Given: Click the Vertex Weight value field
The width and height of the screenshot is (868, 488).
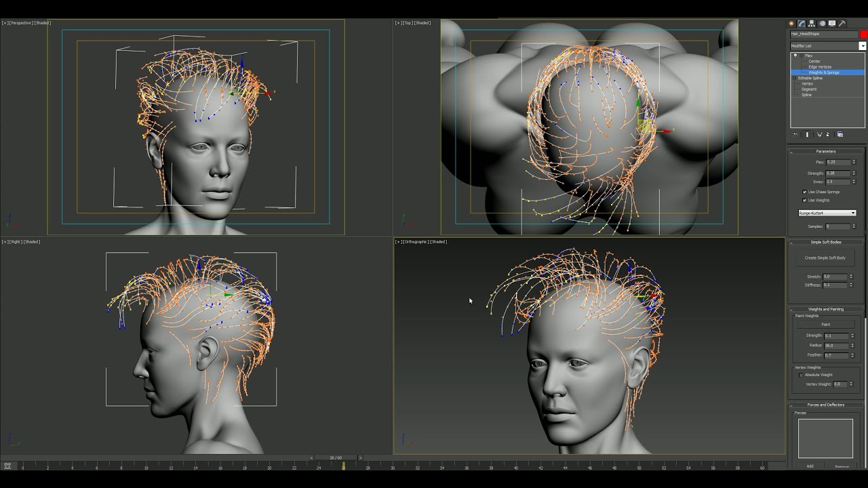Looking at the screenshot, I should pyautogui.click(x=841, y=384).
